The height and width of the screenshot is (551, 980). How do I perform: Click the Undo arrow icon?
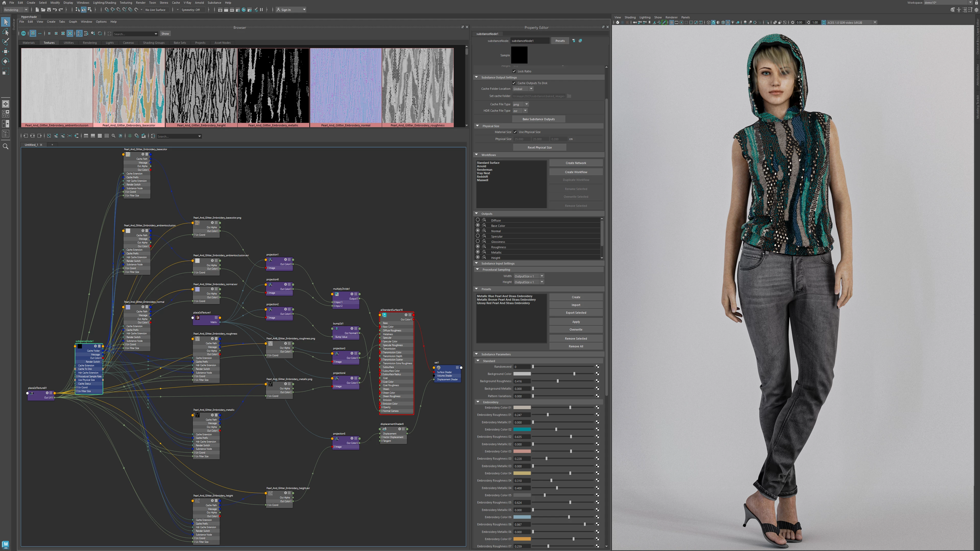55,10
